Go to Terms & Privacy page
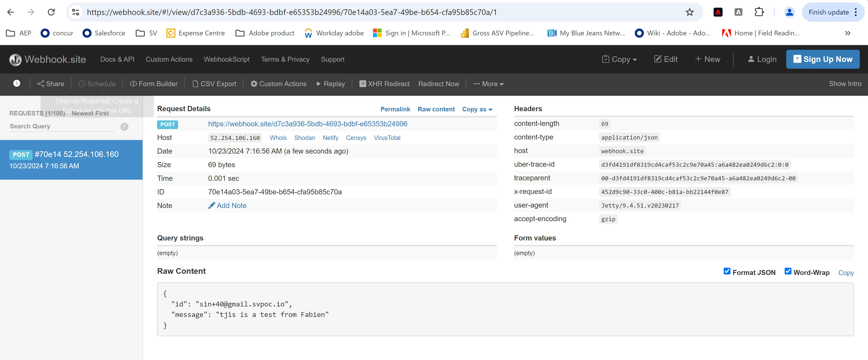 pos(285,59)
